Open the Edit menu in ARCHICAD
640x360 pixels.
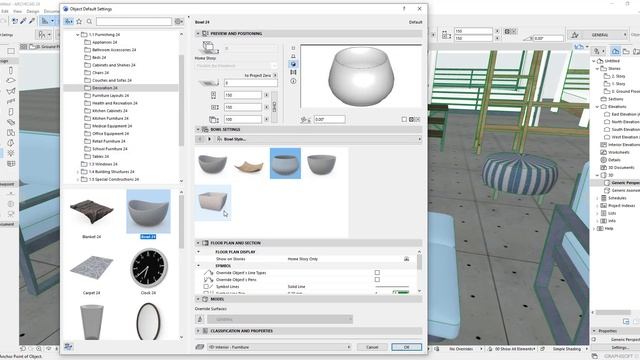pyautogui.click(x=5, y=11)
